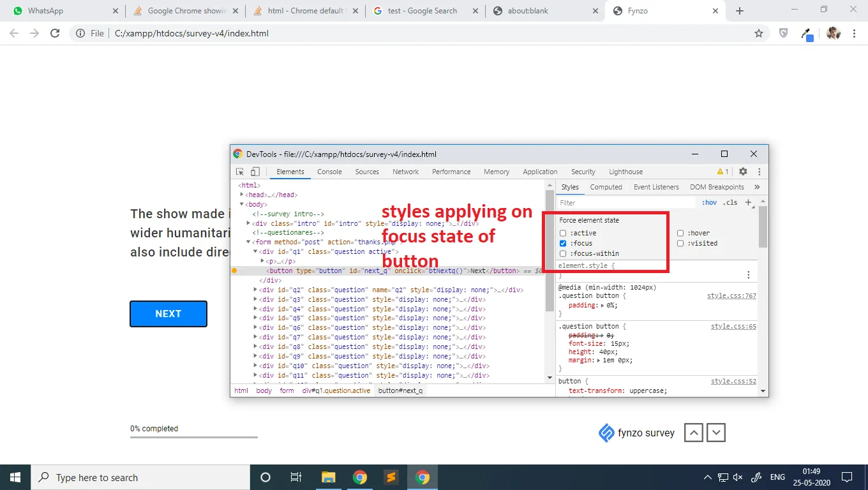Show more Styles pane tabs via chevron
The height and width of the screenshot is (490, 868).
point(757,187)
